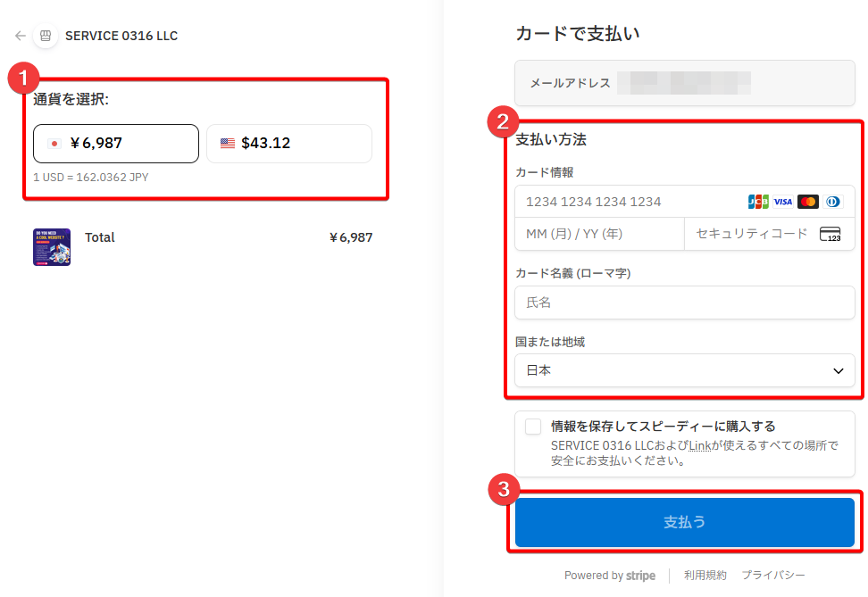Open the プライバシー privacy link
This screenshot has width=868, height=597.
[x=772, y=576]
